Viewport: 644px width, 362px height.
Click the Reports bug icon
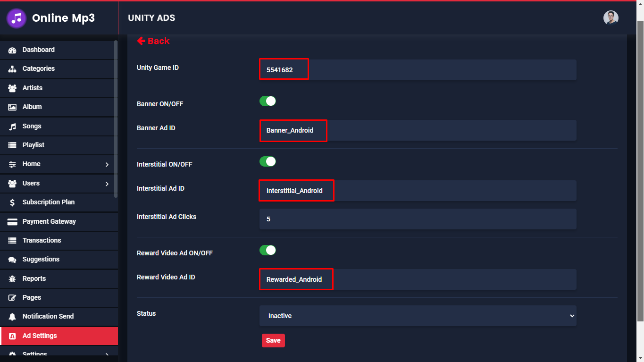[x=13, y=279]
